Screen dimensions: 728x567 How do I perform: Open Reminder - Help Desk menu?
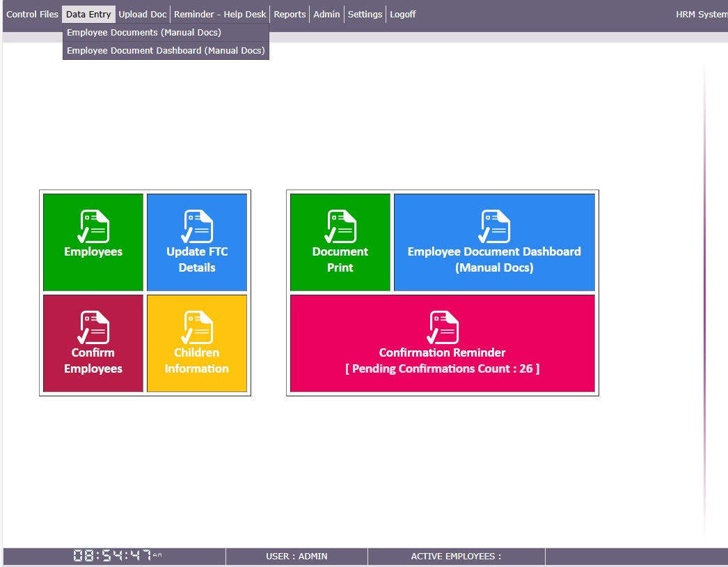point(220,15)
